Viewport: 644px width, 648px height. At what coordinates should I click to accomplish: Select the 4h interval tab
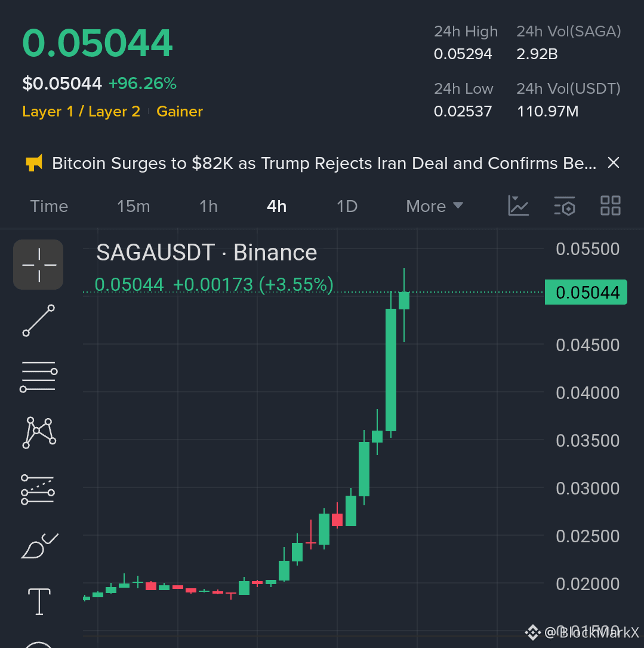pyautogui.click(x=277, y=206)
